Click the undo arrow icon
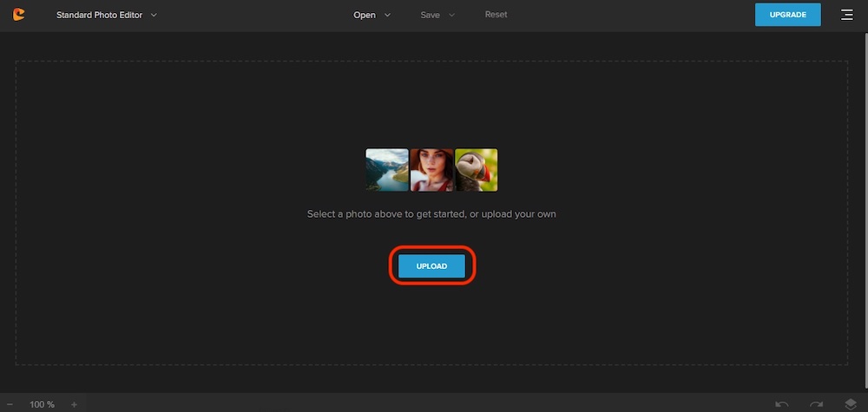Viewport: 868px width, 412px height. point(782,405)
